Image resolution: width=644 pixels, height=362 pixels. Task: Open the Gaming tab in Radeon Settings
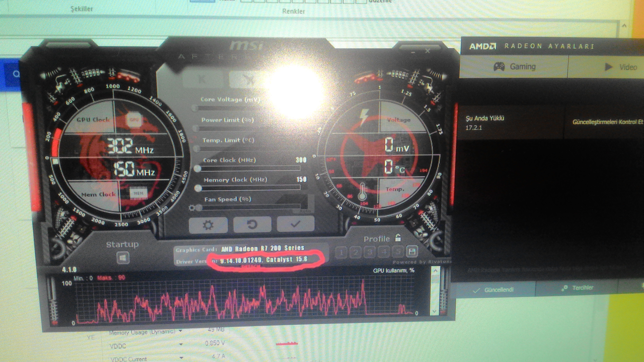pyautogui.click(x=514, y=67)
